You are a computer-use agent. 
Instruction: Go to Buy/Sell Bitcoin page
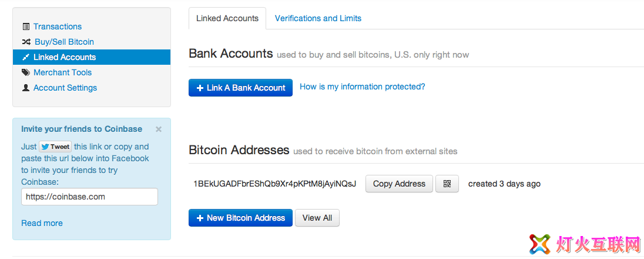pyautogui.click(x=64, y=42)
